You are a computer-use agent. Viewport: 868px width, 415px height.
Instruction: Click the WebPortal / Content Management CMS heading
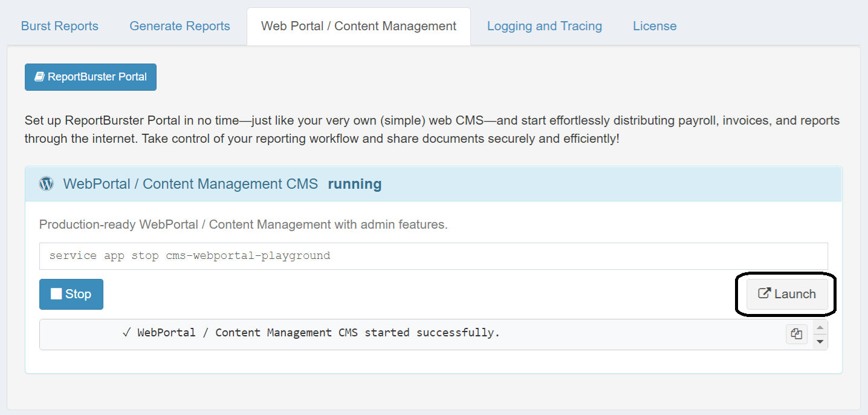pyautogui.click(x=190, y=184)
